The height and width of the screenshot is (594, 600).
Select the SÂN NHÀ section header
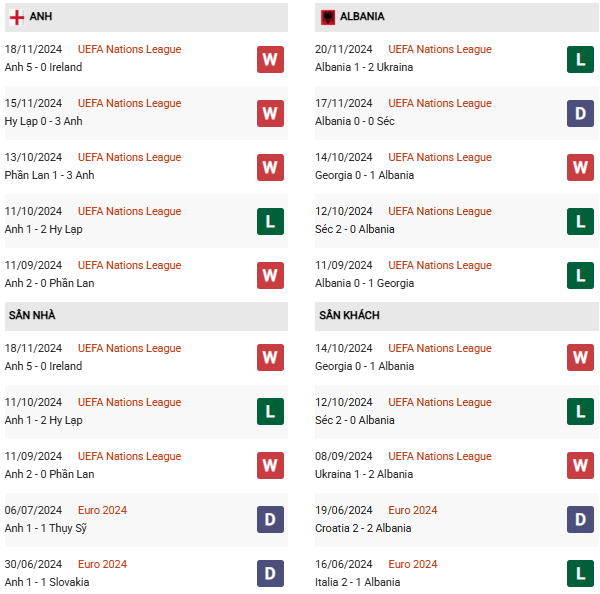(x=146, y=316)
